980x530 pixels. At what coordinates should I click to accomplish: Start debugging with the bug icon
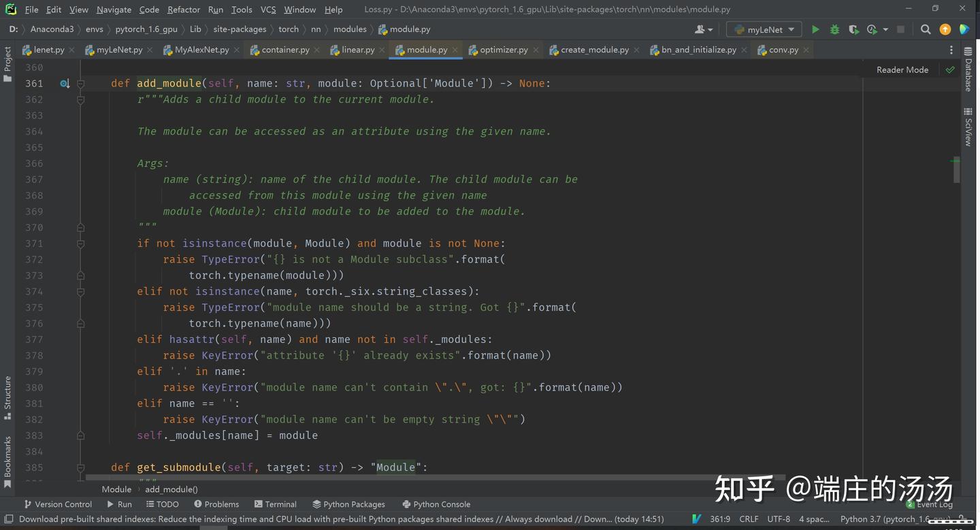(834, 29)
